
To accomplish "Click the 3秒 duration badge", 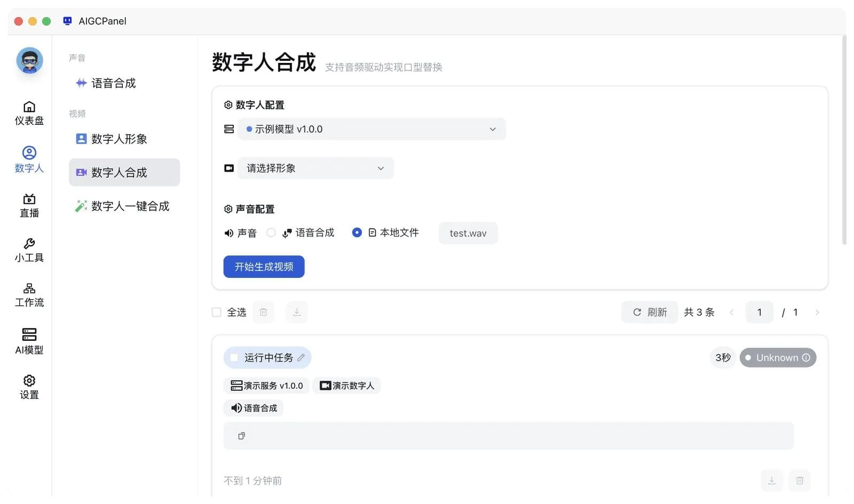I will pos(723,357).
